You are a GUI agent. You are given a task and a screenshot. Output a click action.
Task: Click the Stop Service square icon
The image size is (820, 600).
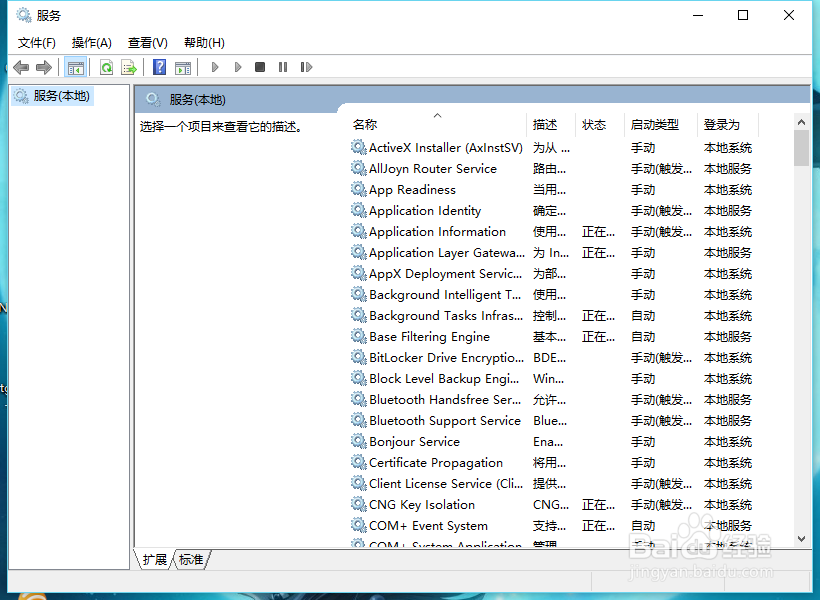tap(260, 67)
